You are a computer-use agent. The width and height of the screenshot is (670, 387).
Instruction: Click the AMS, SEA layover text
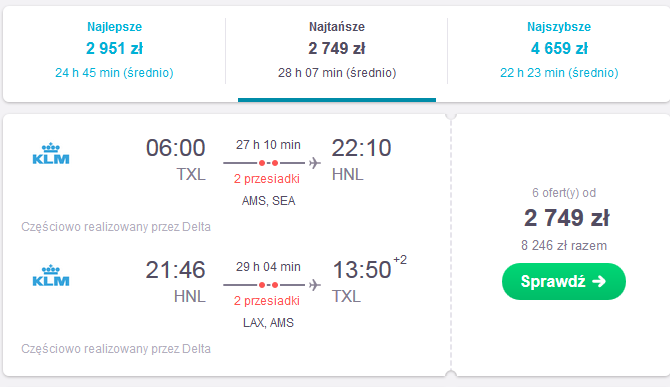pos(268,201)
